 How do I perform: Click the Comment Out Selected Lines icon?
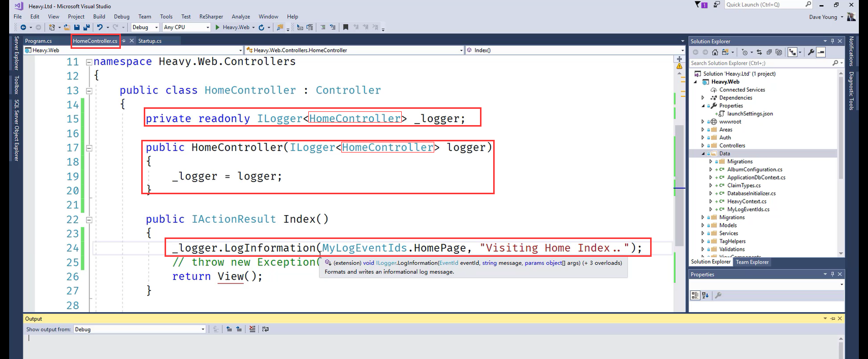click(x=323, y=27)
